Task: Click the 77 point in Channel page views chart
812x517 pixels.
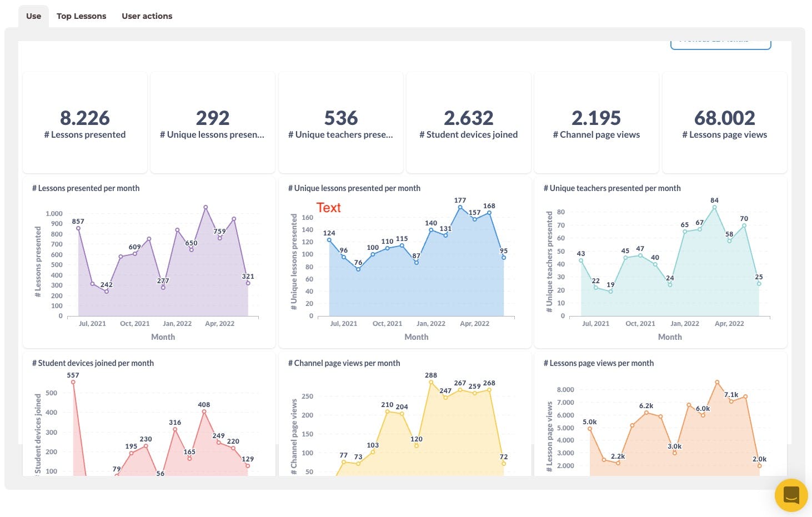Action: 344,462
